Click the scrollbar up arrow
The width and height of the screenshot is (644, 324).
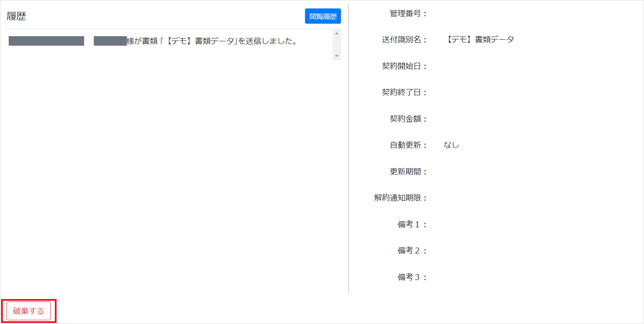point(337,33)
